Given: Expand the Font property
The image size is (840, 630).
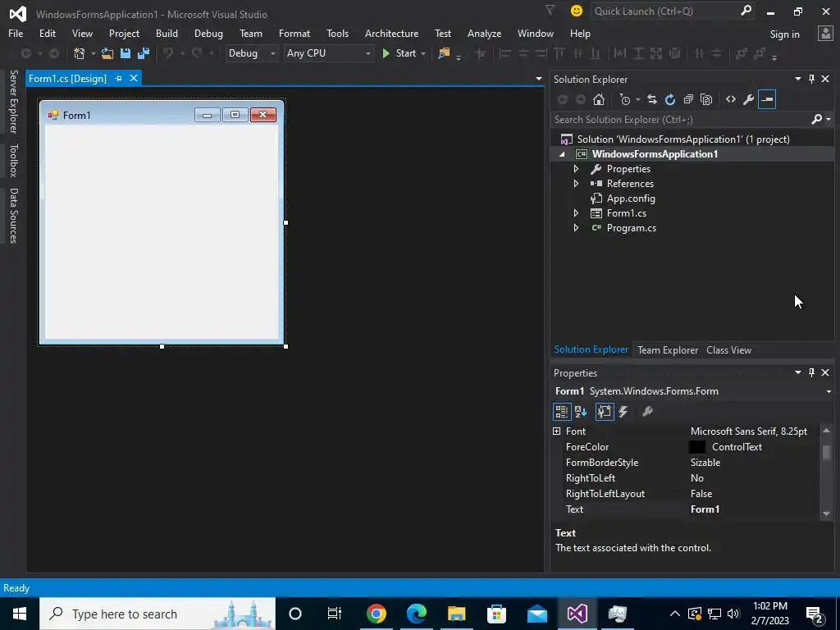Looking at the screenshot, I should pos(557,431).
